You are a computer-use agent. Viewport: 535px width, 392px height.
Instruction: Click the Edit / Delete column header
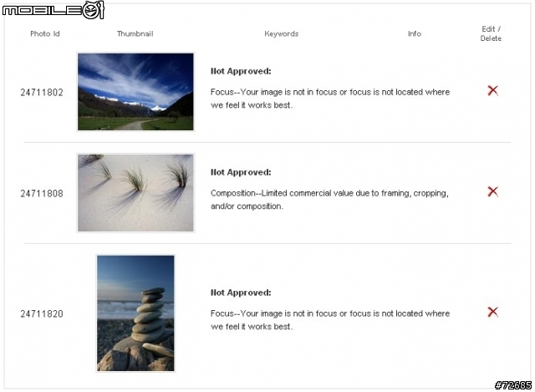click(x=491, y=33)
